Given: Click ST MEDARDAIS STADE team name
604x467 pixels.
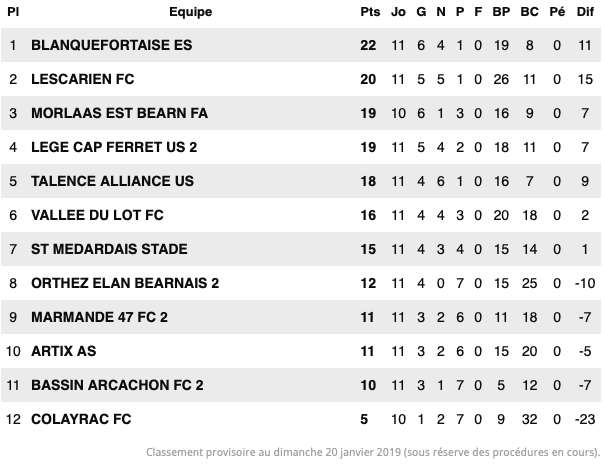Looking at the screenshot, I should [x=109, y=249].
